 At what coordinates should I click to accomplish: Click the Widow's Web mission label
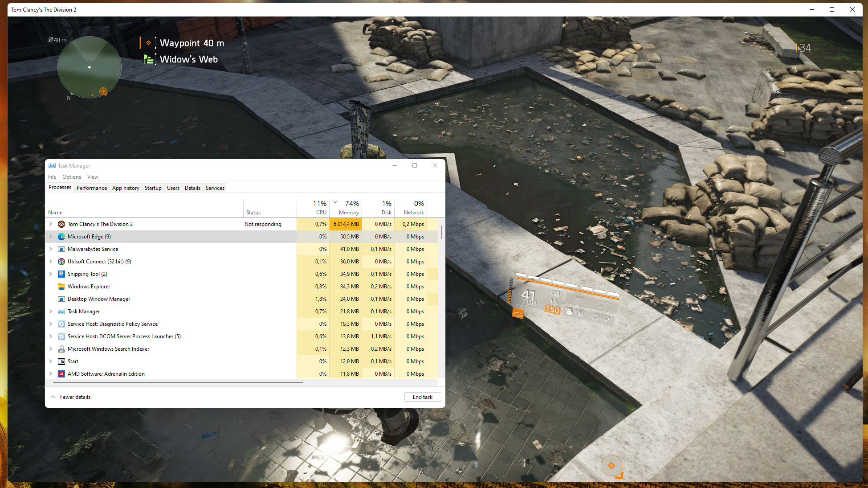coord(189,59)
